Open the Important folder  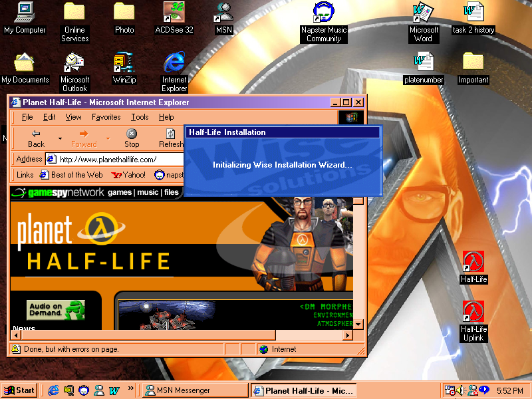(473, 68)
